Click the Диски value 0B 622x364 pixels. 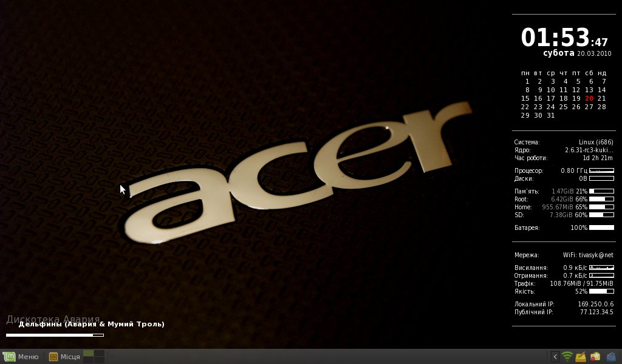[x=583, y=178]
